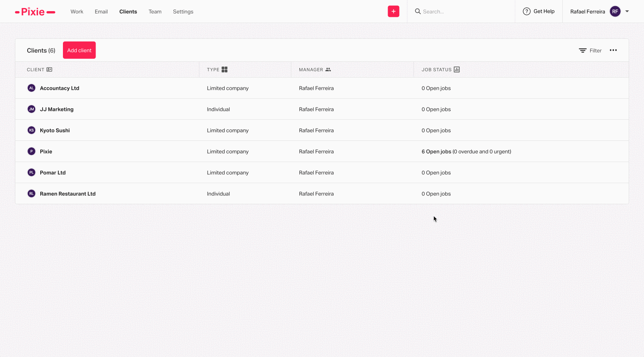
Task: Click Get Help text
Action: pos(544,12)
